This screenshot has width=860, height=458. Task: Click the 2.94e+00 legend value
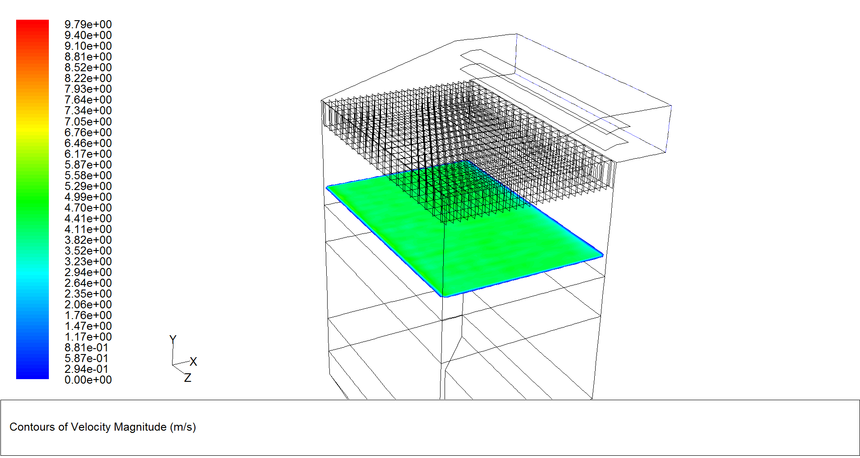[x=88, y=272]
